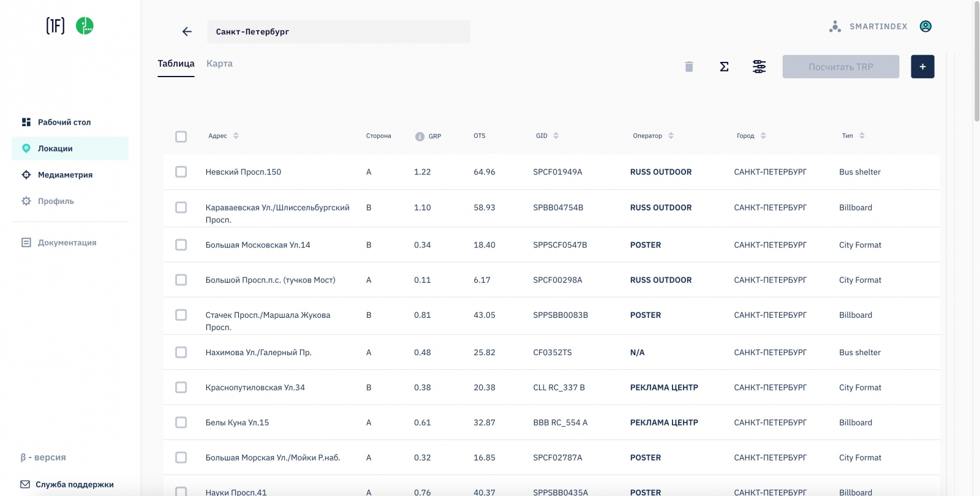The height and width of the screenshot is (496, 980).
Task: Click the green round logo icon
Action: click(x=85, y=26)
